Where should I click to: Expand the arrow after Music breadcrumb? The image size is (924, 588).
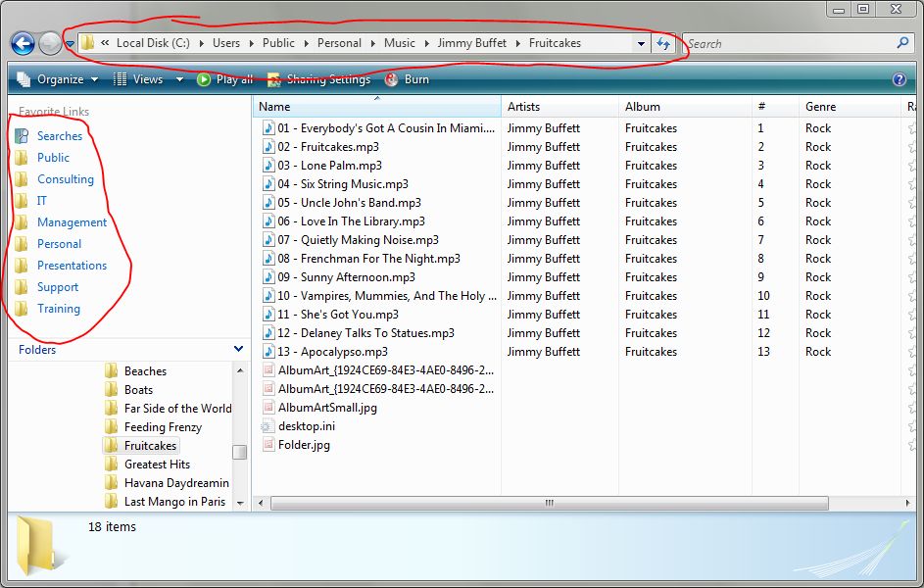pos(426,43)
